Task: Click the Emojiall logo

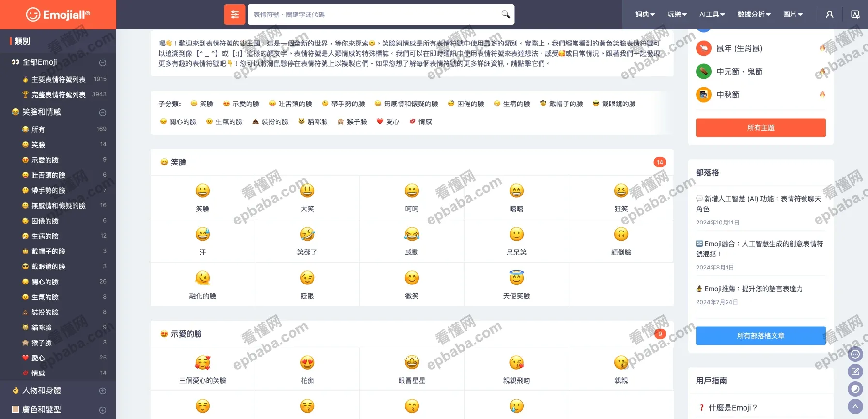Action: tap(58, 15)
